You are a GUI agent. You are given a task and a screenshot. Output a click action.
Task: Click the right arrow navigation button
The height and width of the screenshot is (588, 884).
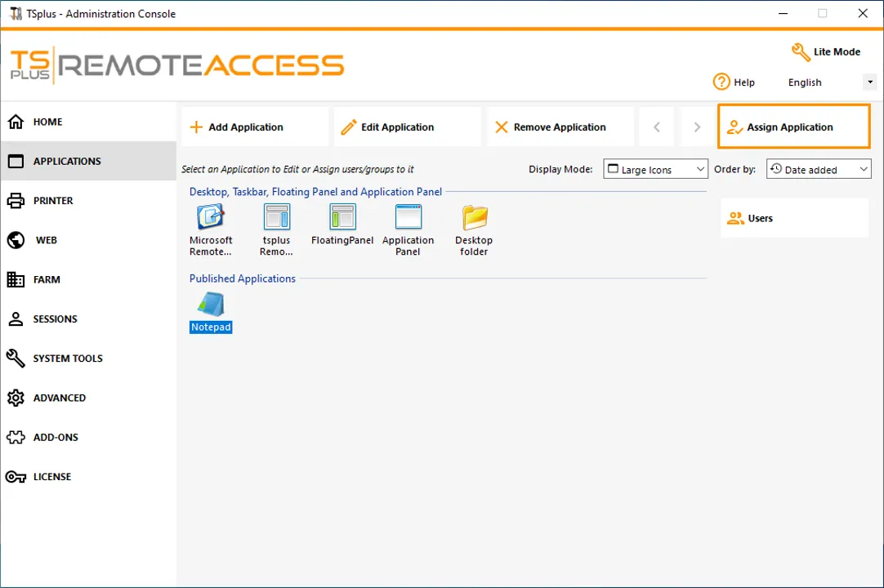coord(697,127)
